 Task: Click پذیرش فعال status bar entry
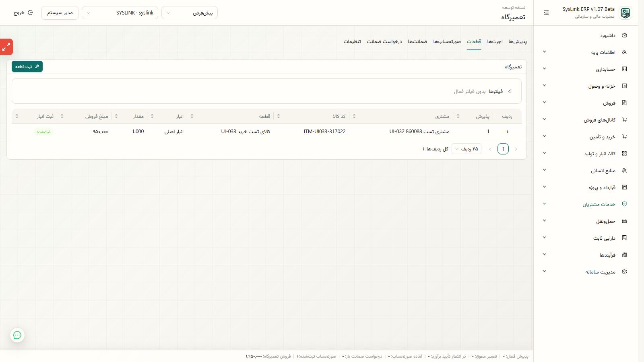click(x=516, y=356)
